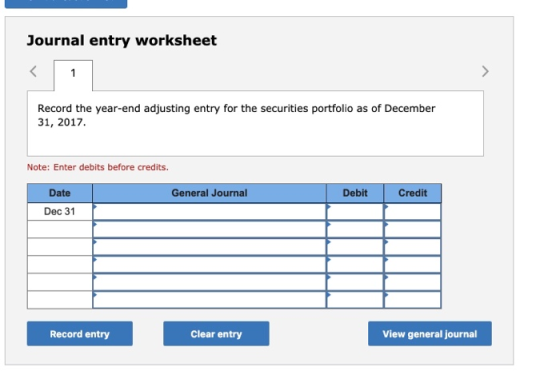Open General Journal dropdown in second row

point(209,229)
